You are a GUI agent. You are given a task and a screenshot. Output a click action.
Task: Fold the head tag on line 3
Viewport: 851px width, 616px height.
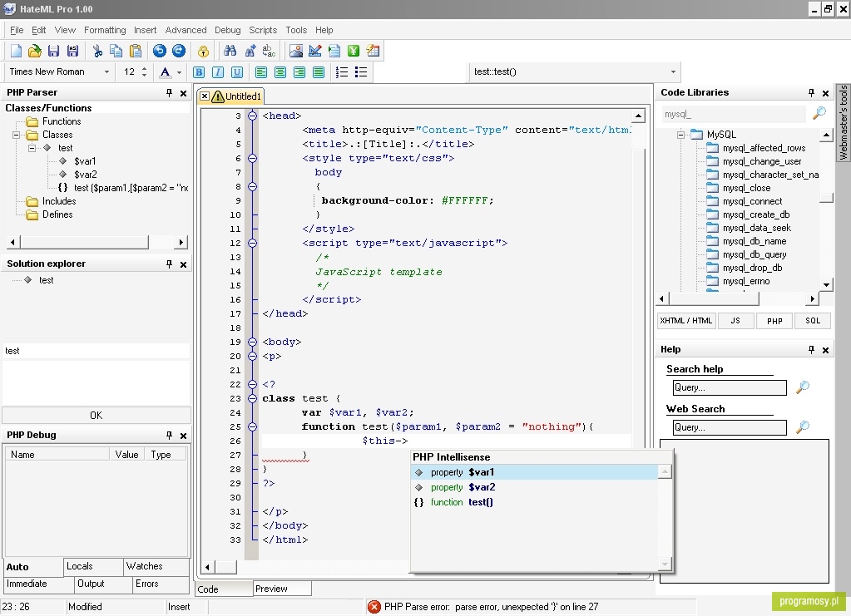252,116
